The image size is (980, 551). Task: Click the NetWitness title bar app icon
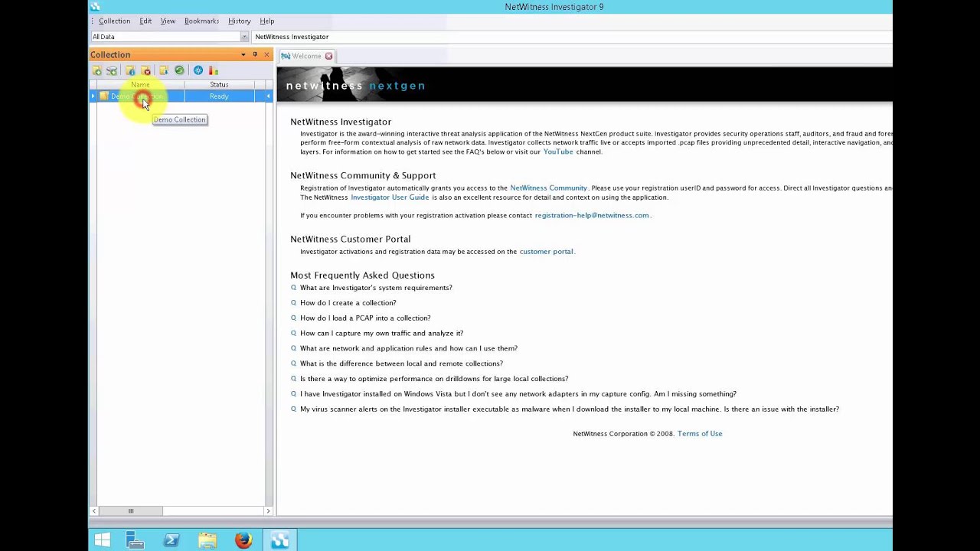96,6
